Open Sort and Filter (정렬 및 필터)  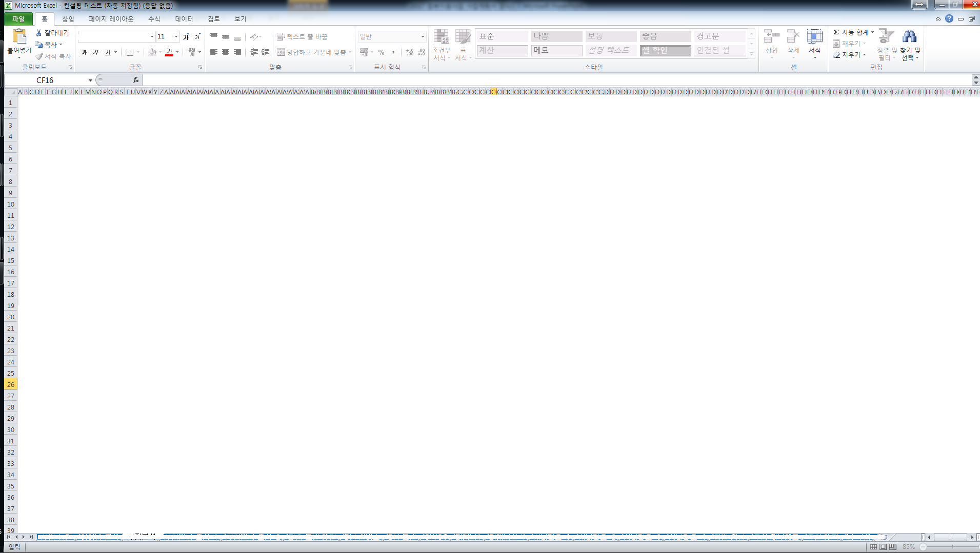[x=887, y=45]
